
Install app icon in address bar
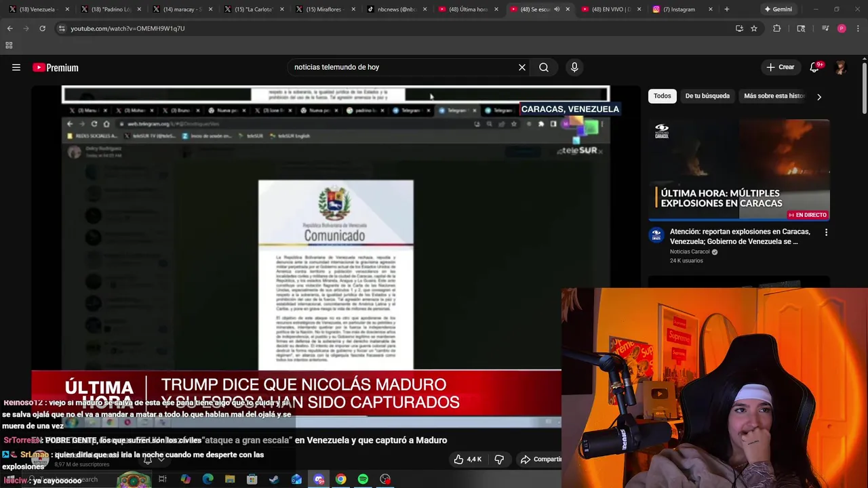(x=739, y=28)
